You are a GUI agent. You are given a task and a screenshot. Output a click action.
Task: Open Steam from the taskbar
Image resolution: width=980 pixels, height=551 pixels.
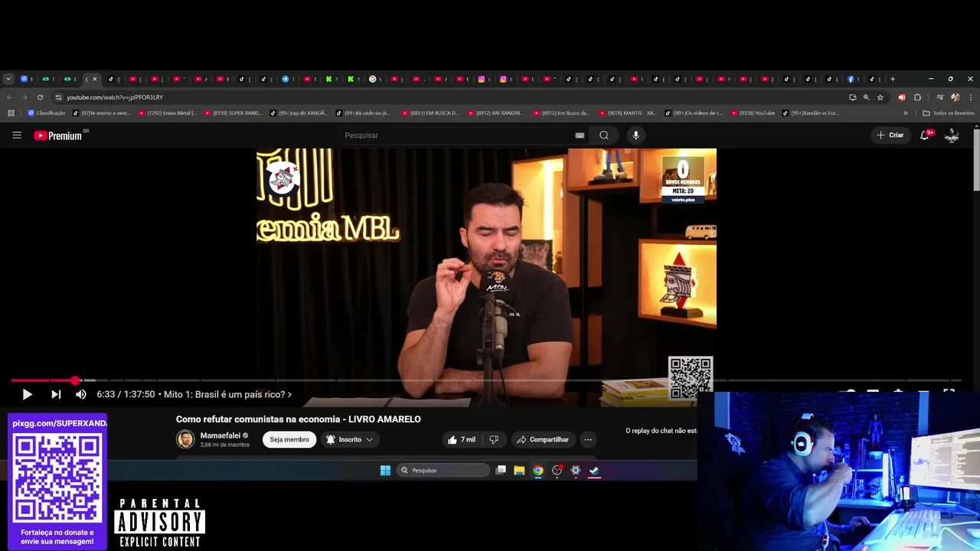pyautogui.click(x=594, y=471)
